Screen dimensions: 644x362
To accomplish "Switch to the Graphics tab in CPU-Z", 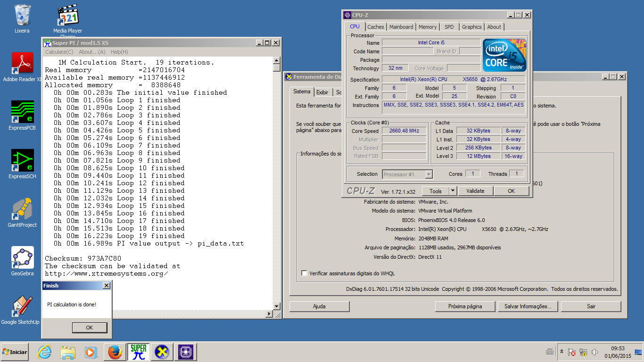I will [x=471, y=27].
